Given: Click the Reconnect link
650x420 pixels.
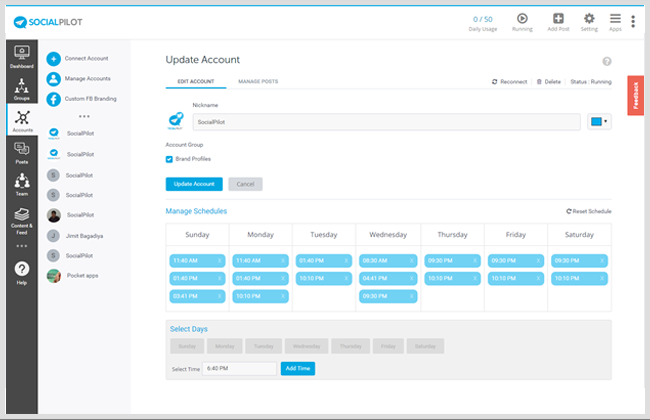Looking at the screenshot, I should [509, 82].
